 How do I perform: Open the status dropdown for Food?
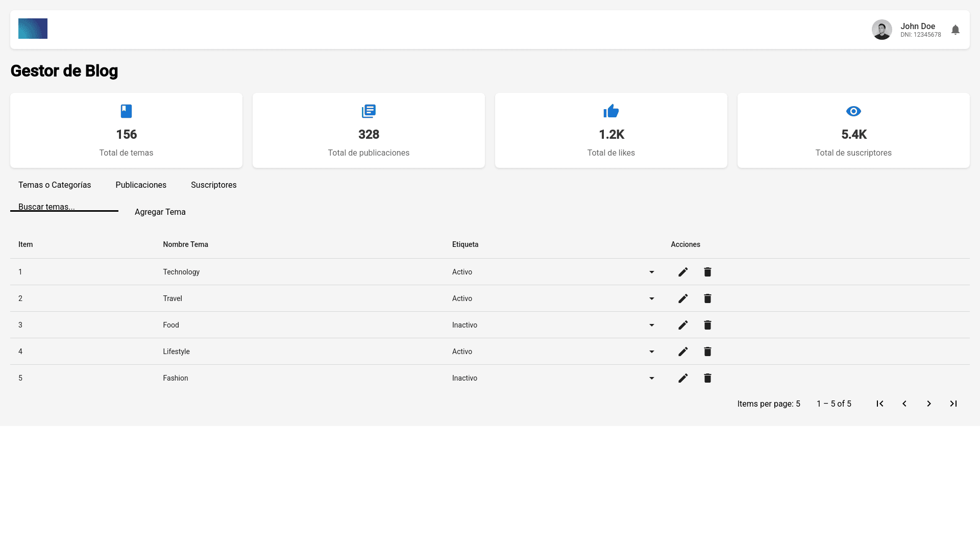point(651,325)
